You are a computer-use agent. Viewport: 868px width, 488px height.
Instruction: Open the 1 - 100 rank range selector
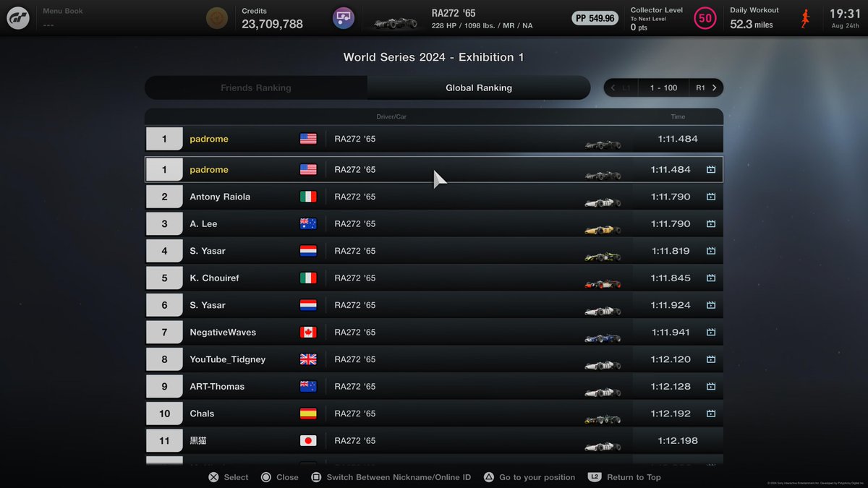click(663, 87)
